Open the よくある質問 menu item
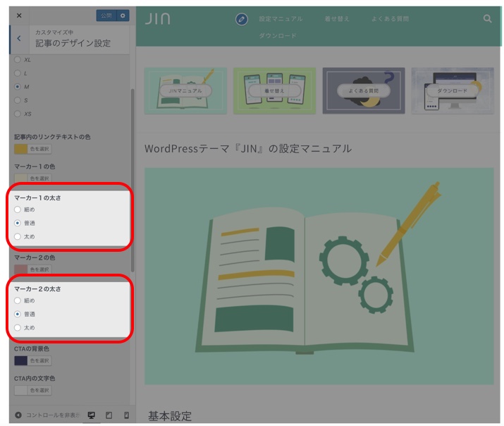The height and width of the screenshot is (426, 504). [390, 18]
